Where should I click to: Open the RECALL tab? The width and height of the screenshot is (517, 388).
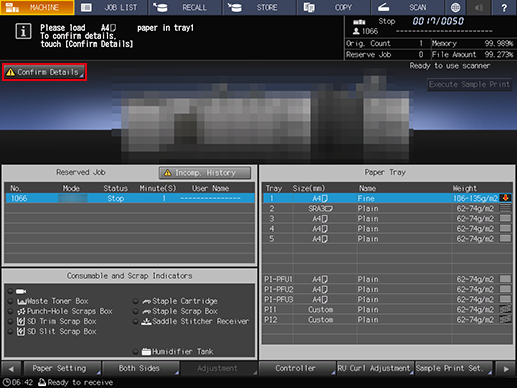click(x=186, y=7)
